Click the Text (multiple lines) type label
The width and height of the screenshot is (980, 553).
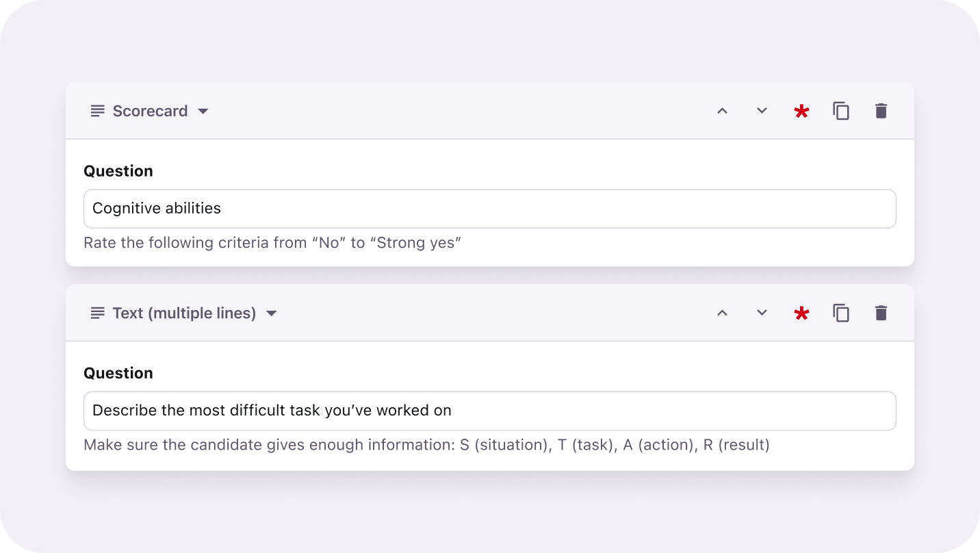pos(184,313)
